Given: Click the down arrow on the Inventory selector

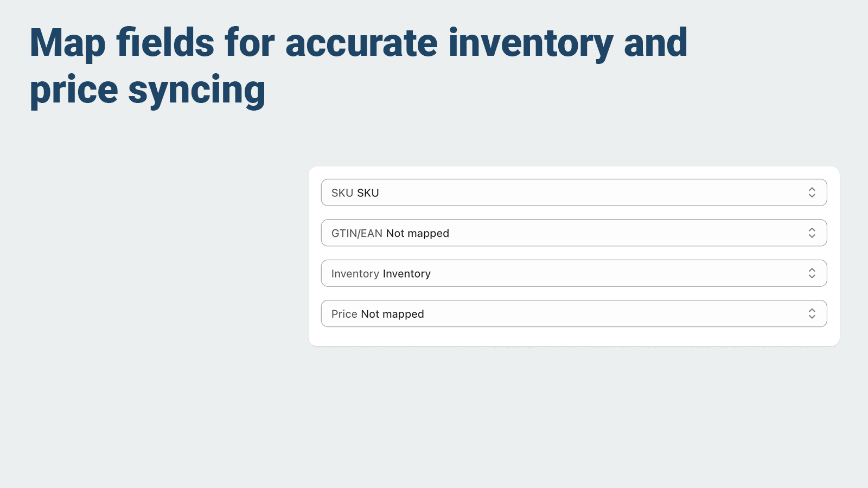Looking at the screenshot, I should pos(812,275).
